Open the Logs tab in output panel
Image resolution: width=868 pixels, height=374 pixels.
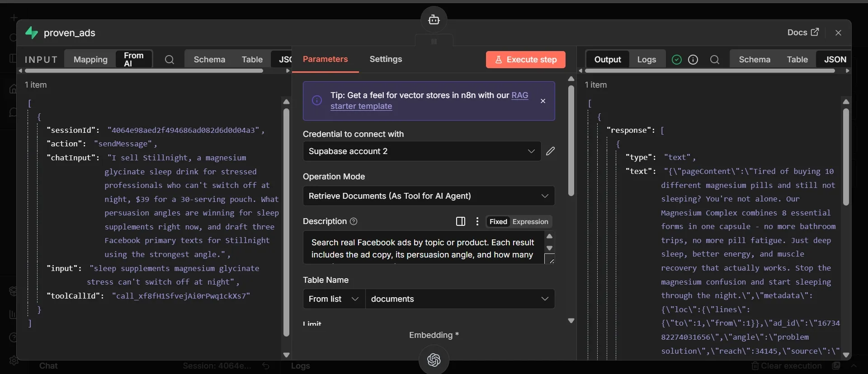tap(646, 60)
